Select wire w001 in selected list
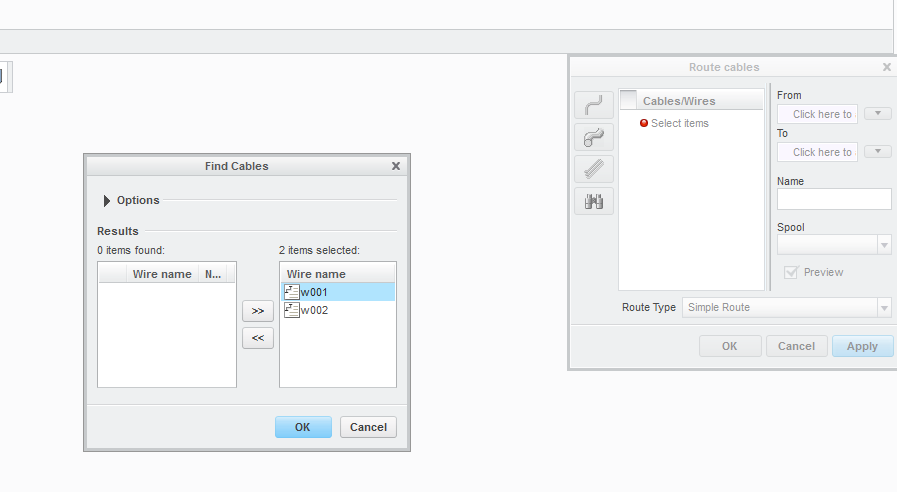This screenshot has height=492, width=897. (x=338, y=292)
